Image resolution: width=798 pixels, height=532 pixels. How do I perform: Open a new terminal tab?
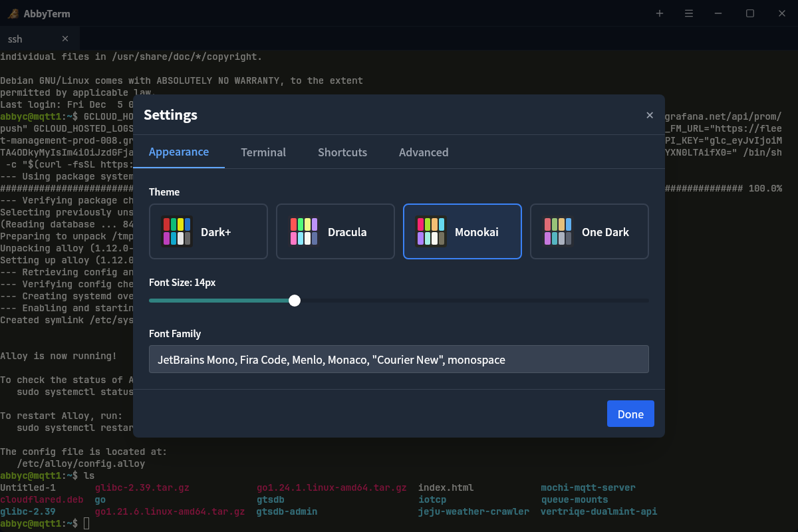[x=659, y=13]
